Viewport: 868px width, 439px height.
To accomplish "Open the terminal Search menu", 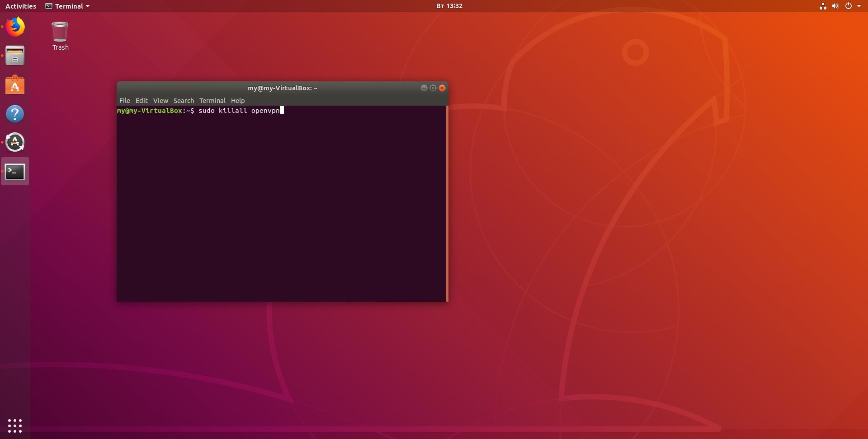I will click(184, 101).
